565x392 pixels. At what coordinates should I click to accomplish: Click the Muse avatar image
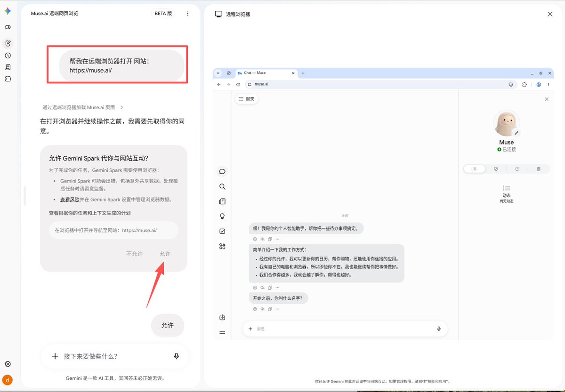pos(507,123)
